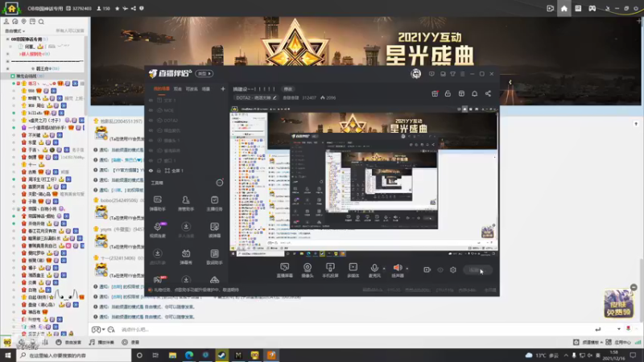The width and height of the screenshot is (644, 362).
Task: Edit the DOTA2 category with pencil icon
Action: click(275, 97)
